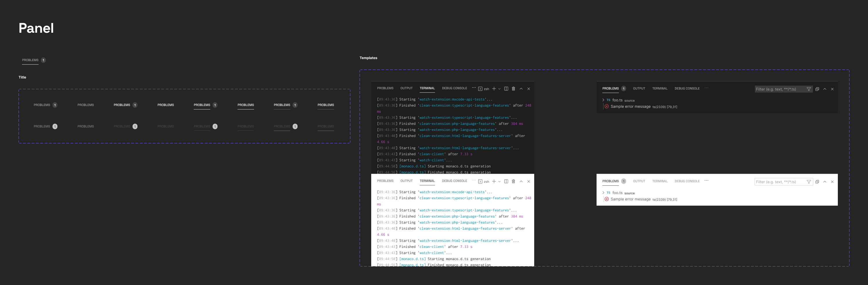This screenshot has height=285, width=868.
Task: Click Sample error message in dark problems panel
Action: (x=630, y=107)
